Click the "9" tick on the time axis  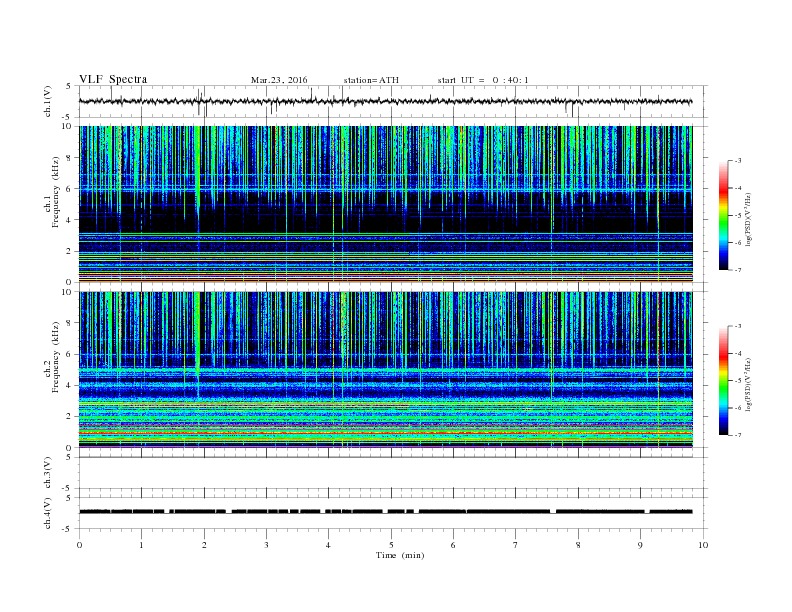click(640, 545)
